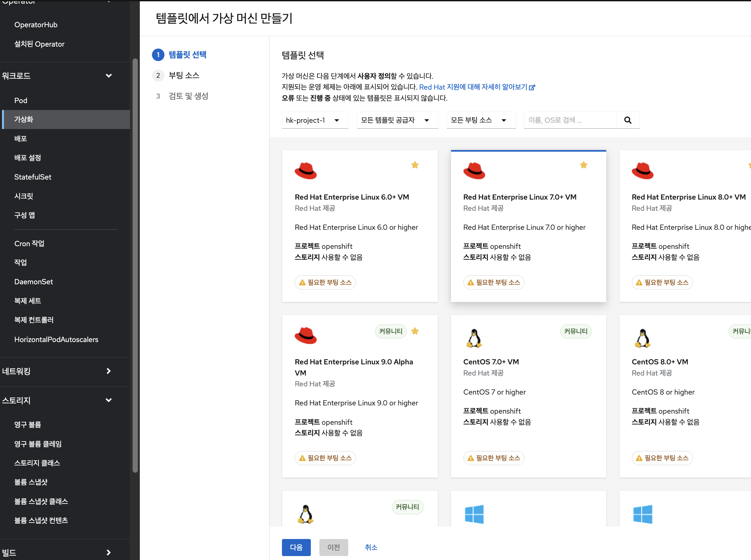Image resolution: width=751 pixels, height=560 pixels.
Task: Collapse 워크로드 sidebar section
Action: [x=65, y=75]
